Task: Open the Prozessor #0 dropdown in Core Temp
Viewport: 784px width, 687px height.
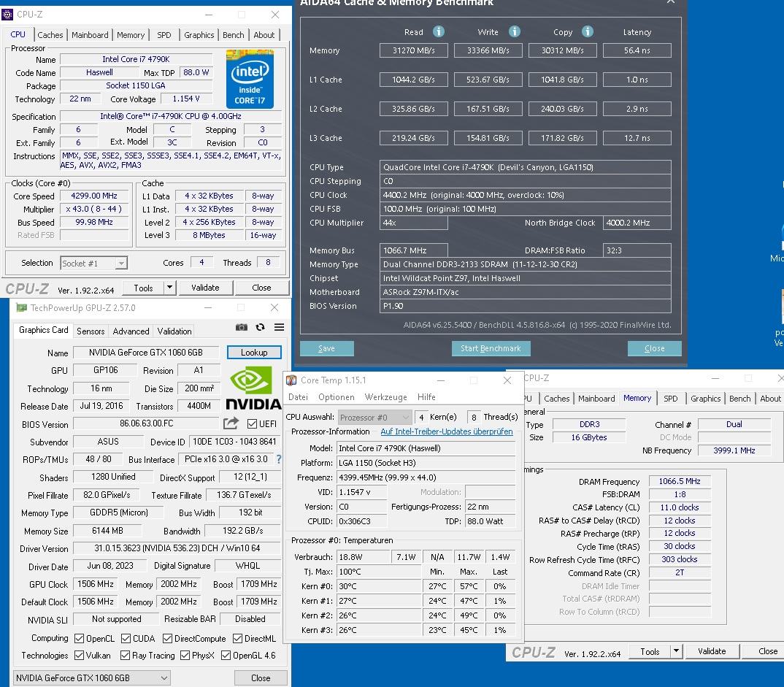Action: click(x=374, y=417)
